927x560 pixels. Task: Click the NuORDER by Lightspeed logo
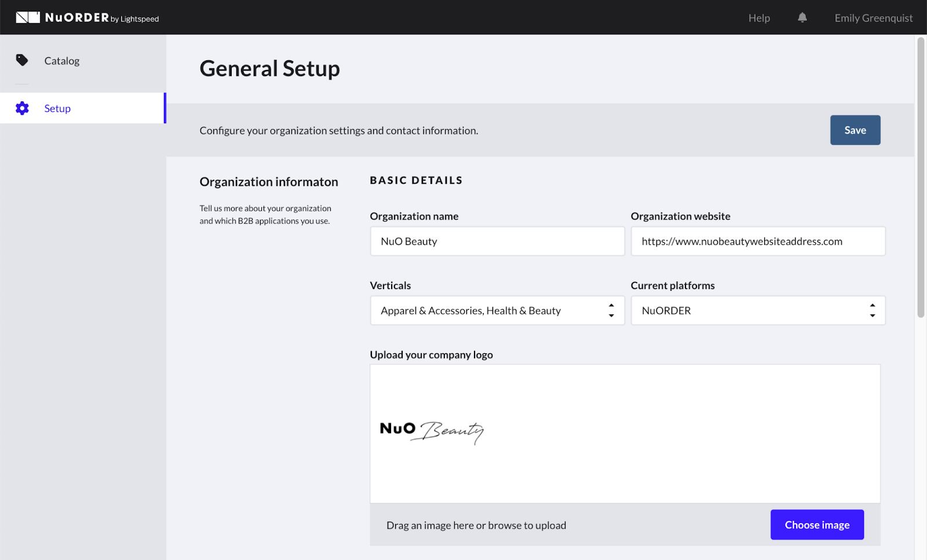[87, 17]
